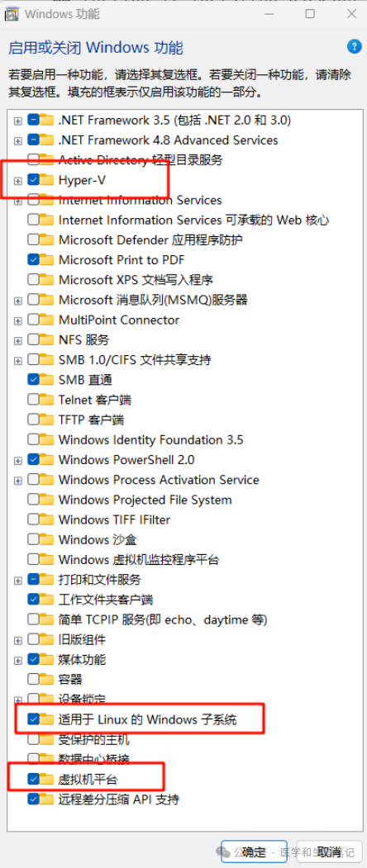Select the 远程差分压缩 API 支持 item
This screenshot has height=868, width=367.
click(119, 799)
